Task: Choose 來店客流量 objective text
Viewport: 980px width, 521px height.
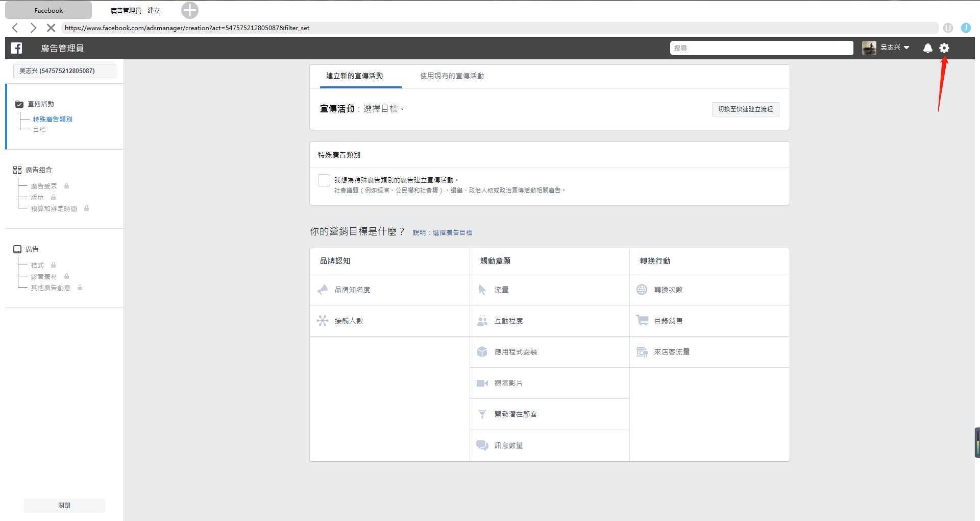Action: [672, 352]
